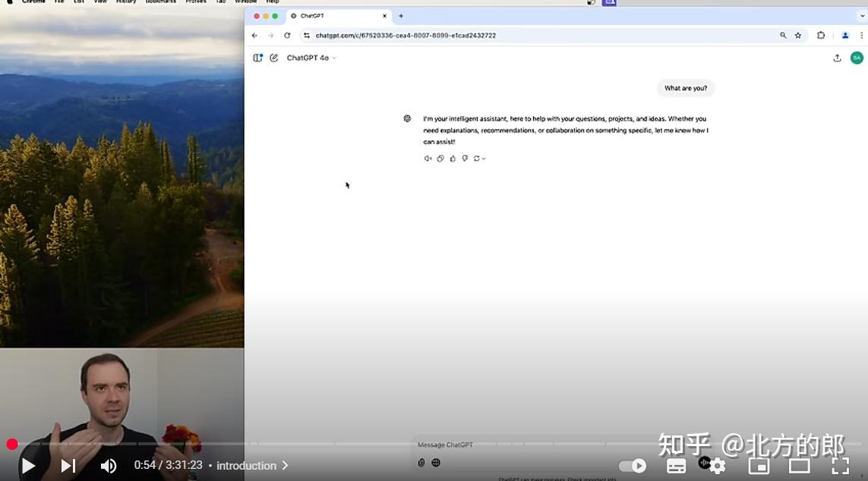Enable web search via the globe icon
This screenshot has width=868, height=481.
(x=435, y=462)
